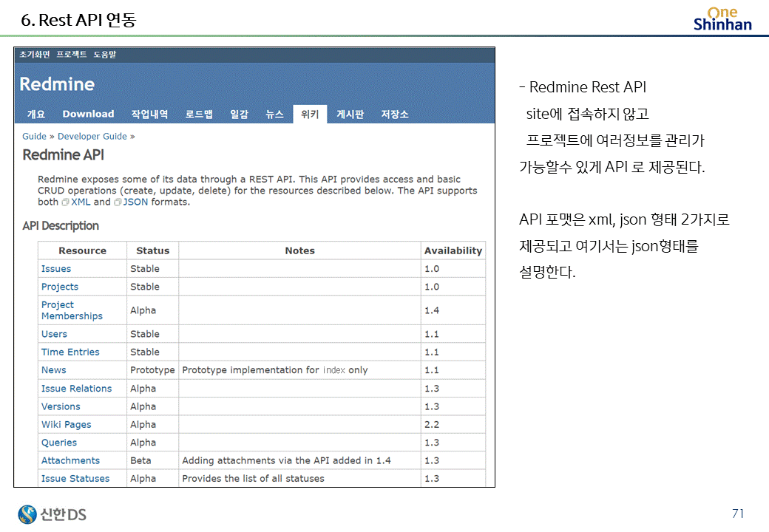The width and height of the screenshot is (769, 532).
Task: Switch to the 저장소 tab
Action: pyautogui.click(x=395, y=114)
